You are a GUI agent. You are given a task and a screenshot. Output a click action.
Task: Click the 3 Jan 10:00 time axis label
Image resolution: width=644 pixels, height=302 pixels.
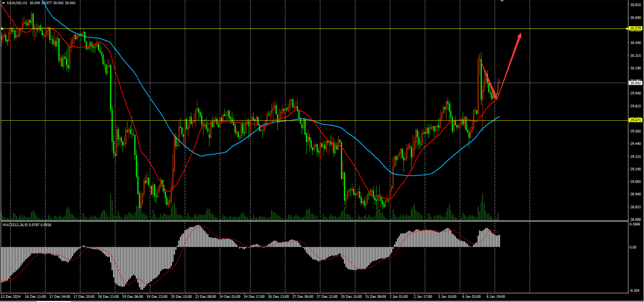[447, 297]
